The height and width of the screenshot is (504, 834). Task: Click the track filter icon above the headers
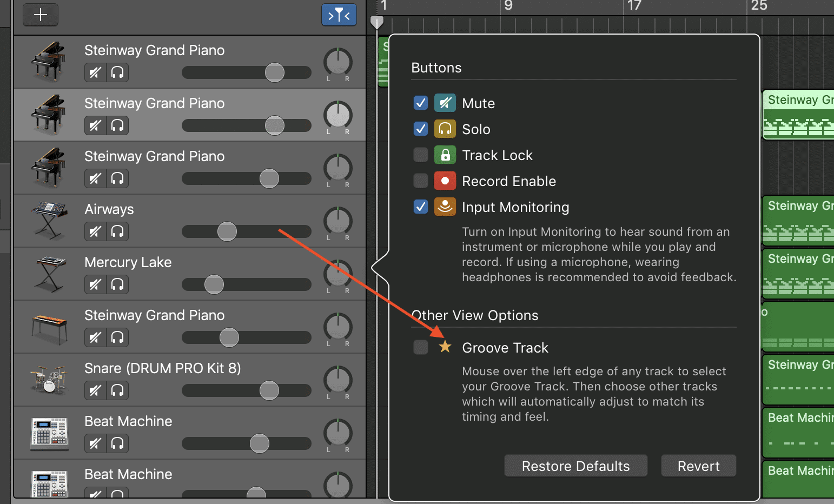point(339,15)
